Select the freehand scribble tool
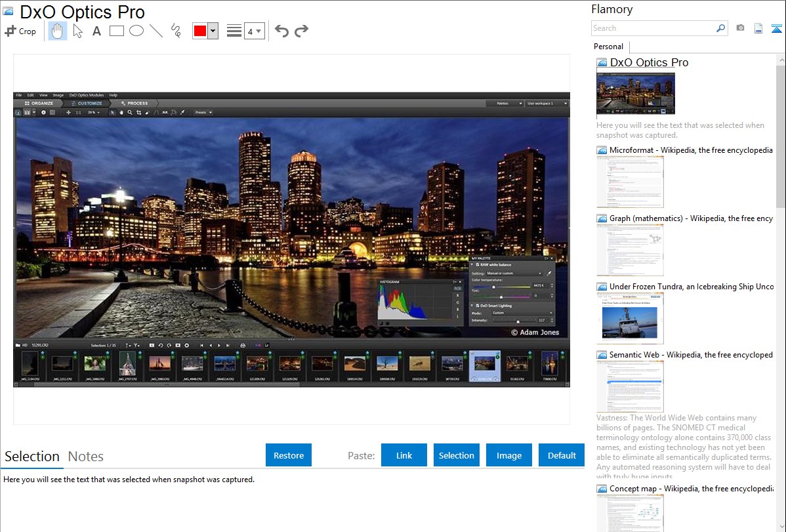Screen dimensions: 786x532 click(x=176, y=31)
